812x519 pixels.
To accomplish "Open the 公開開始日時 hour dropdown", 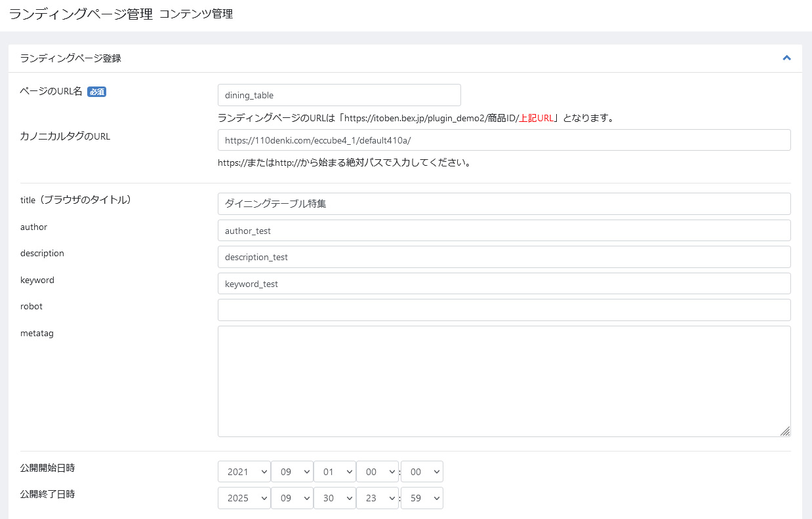I will [377, 472].
